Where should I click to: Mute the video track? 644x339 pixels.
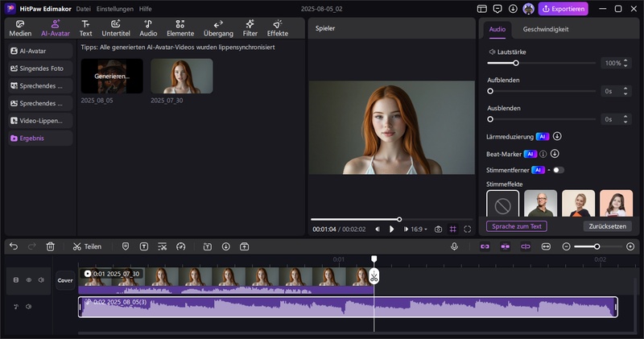click(41, 280)
